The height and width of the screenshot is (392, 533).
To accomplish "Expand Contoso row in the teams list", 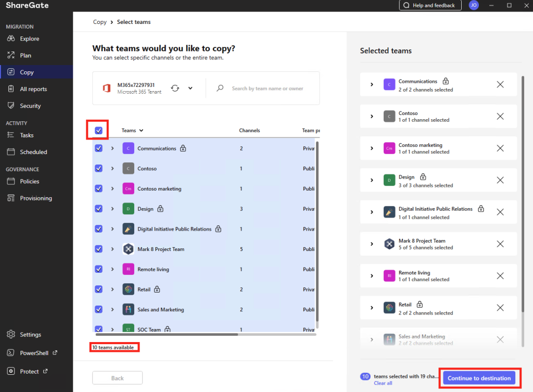I will click(112, 169).
